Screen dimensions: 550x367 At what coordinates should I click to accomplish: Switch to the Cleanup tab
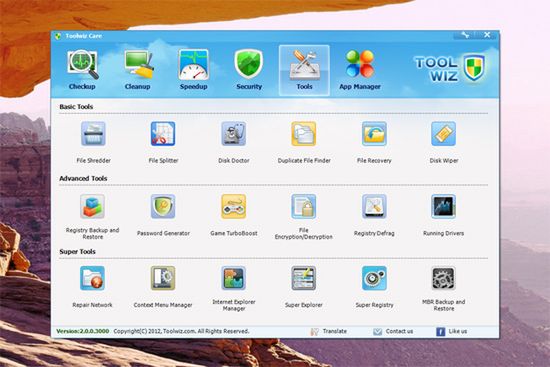[x=138, y=70]
